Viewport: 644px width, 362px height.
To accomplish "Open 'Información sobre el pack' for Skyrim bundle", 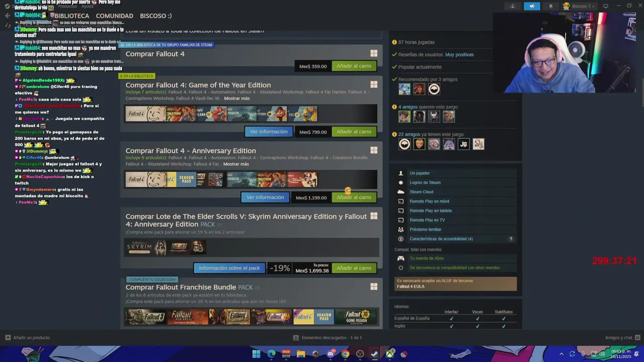I will click(x=229, y=268).
